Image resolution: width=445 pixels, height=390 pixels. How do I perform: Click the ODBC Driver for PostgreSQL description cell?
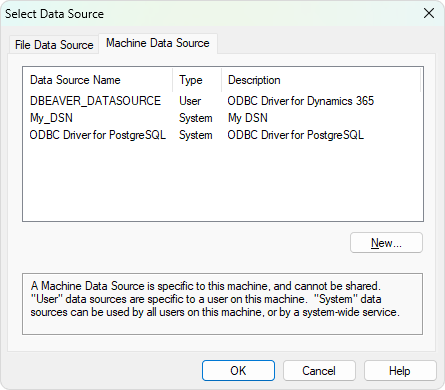click(x=296, y=135)
